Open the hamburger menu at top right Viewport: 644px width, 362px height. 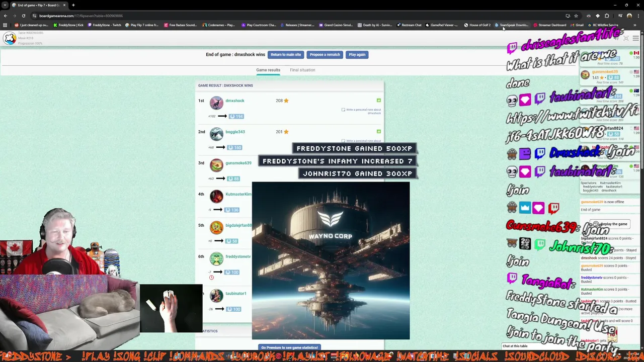pyautogui.click(x=636, y=38)
